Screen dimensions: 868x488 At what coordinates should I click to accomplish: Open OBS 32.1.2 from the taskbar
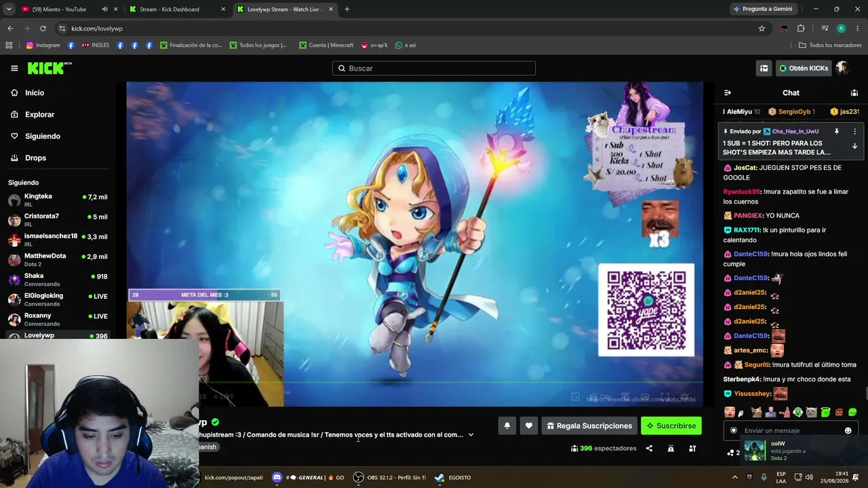(389, 477)
